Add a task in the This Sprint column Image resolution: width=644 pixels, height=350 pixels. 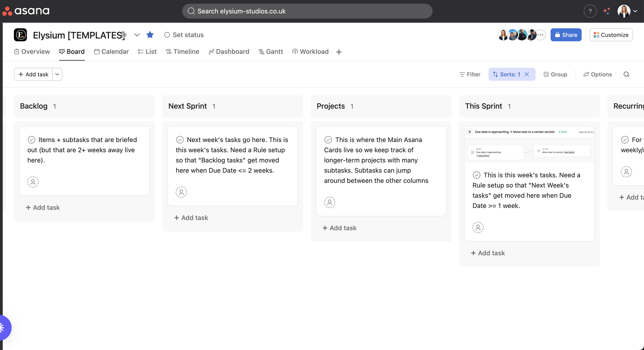point(488,253)
